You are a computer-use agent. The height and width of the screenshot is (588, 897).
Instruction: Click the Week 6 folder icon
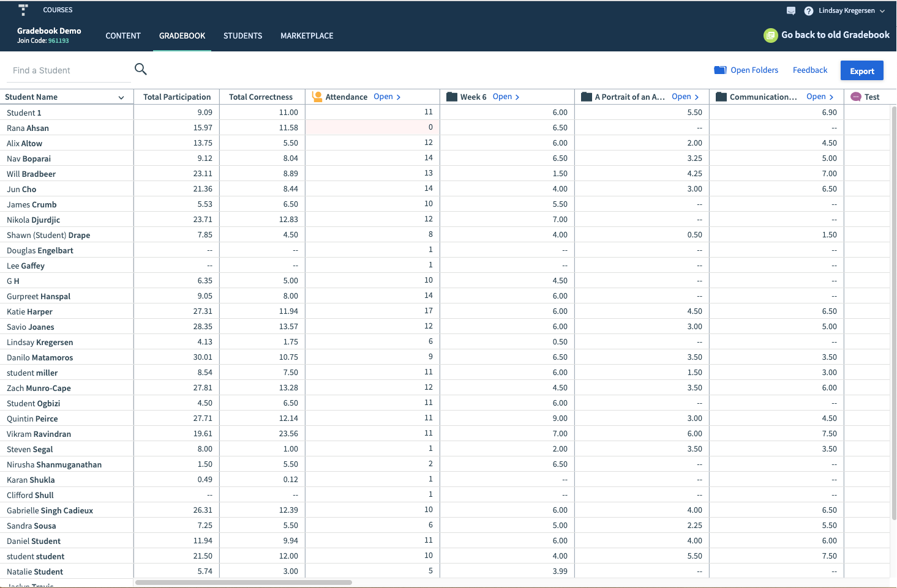click(x=452, y=97)
